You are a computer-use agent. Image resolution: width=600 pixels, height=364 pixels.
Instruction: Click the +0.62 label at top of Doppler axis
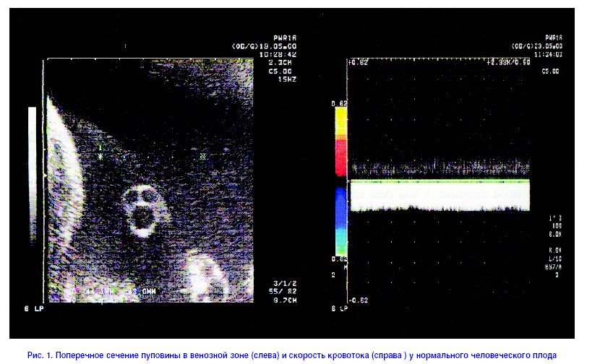click(357, 63)
